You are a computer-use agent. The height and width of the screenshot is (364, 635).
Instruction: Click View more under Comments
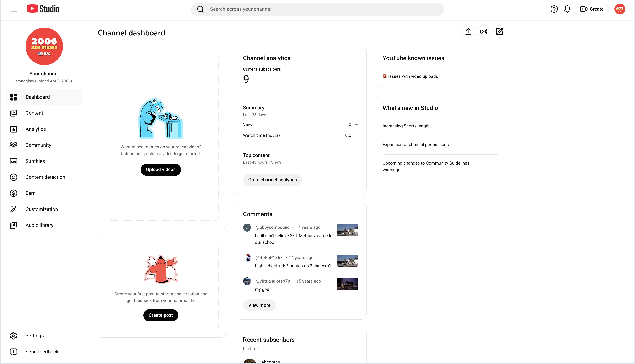(259, 305)
